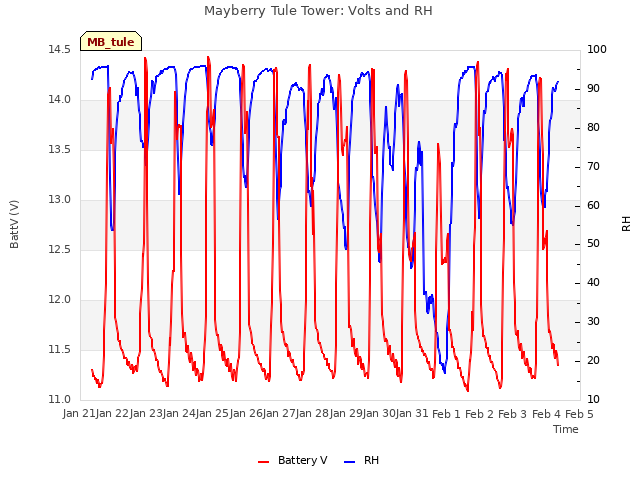Viewport: 640px width, 480px height.
Task: Click the 30 RH tick label
Action: [x=593, y=322]
